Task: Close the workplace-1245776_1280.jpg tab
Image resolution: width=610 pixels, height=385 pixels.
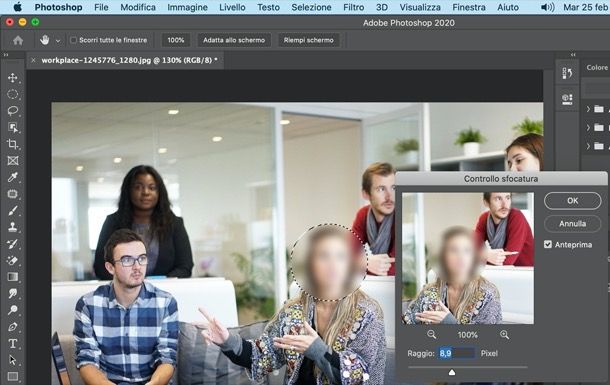Action: click(x=33, y=60)
